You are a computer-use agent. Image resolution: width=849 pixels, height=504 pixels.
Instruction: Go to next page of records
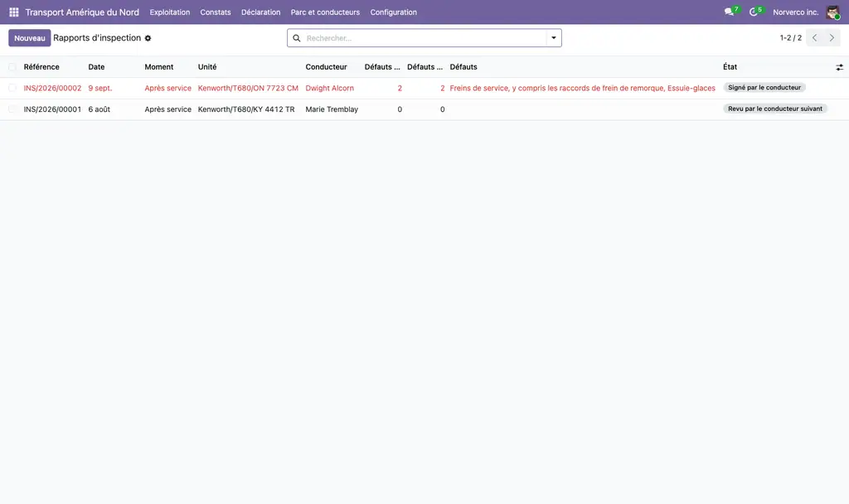coord(832,38)
